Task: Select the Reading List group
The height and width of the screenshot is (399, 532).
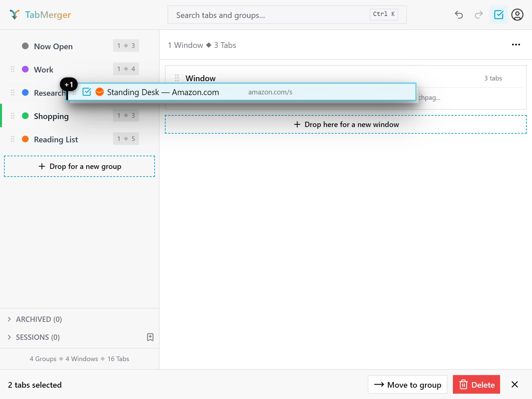Action: pyautogui.click(x=79, y=139)
